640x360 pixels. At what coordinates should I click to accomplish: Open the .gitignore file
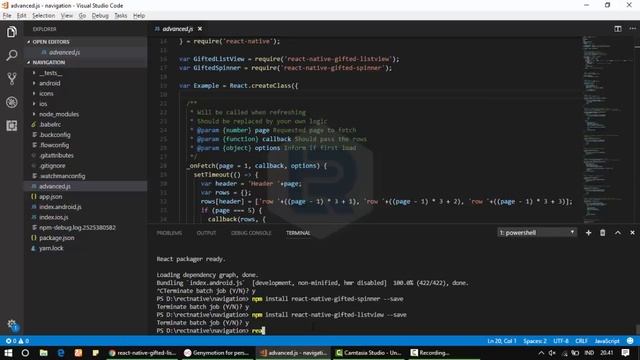(52, 166)
